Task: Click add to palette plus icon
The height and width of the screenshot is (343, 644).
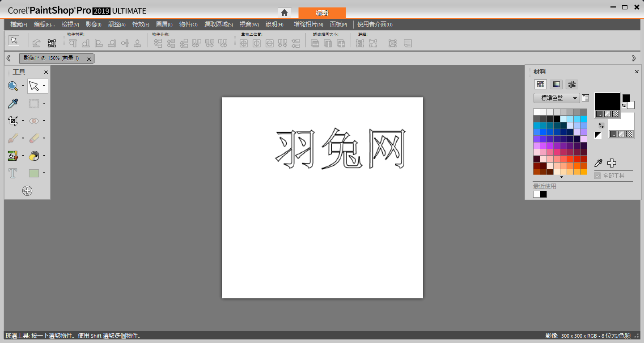Action: 611,163
